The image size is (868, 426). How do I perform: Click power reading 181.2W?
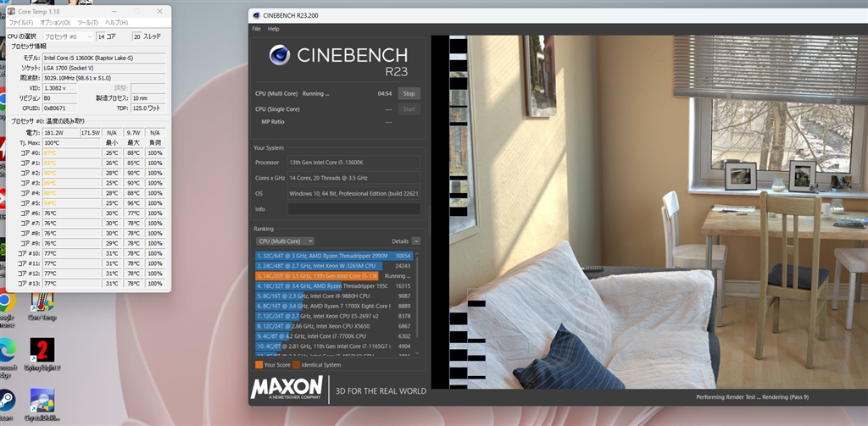coord(60,133)
